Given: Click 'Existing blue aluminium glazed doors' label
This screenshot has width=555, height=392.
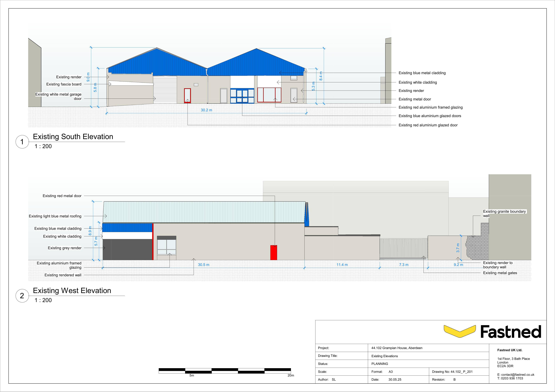Looking at the screenshot, I should point(430,116).
